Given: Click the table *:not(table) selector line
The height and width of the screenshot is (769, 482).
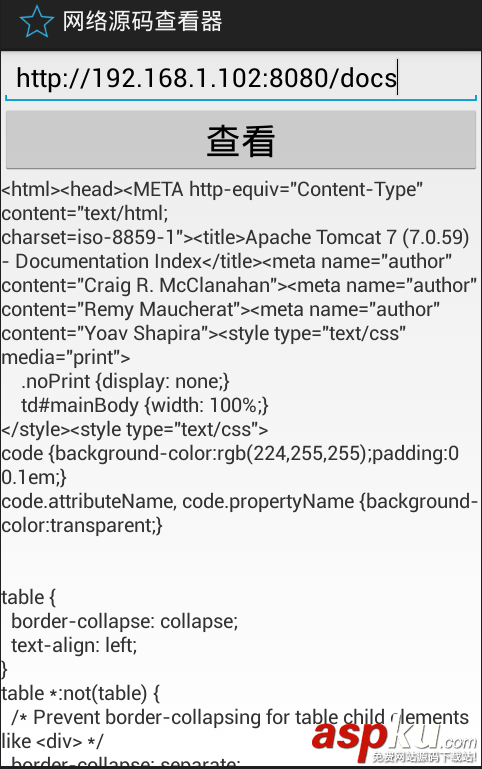Looking at the screenshot, I should [80, 694].
